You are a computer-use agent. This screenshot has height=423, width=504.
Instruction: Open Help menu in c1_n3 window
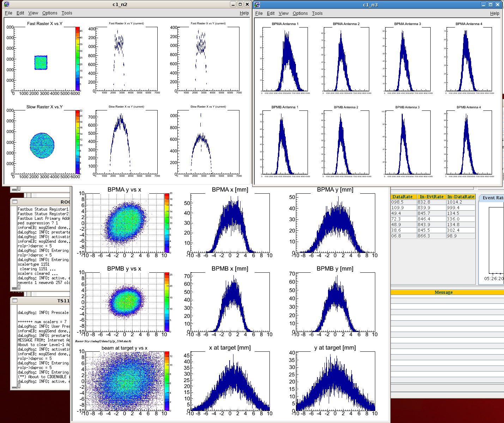coord(494,13)
